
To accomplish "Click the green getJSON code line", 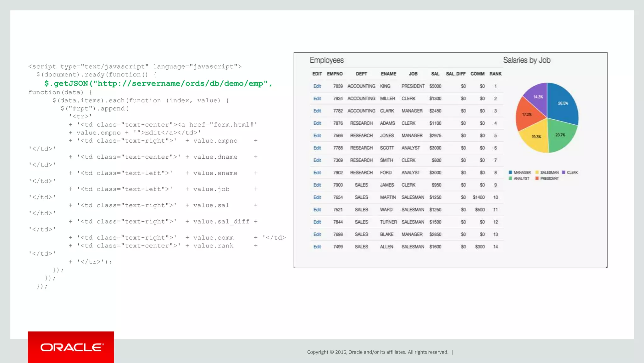I will point(158,83).
